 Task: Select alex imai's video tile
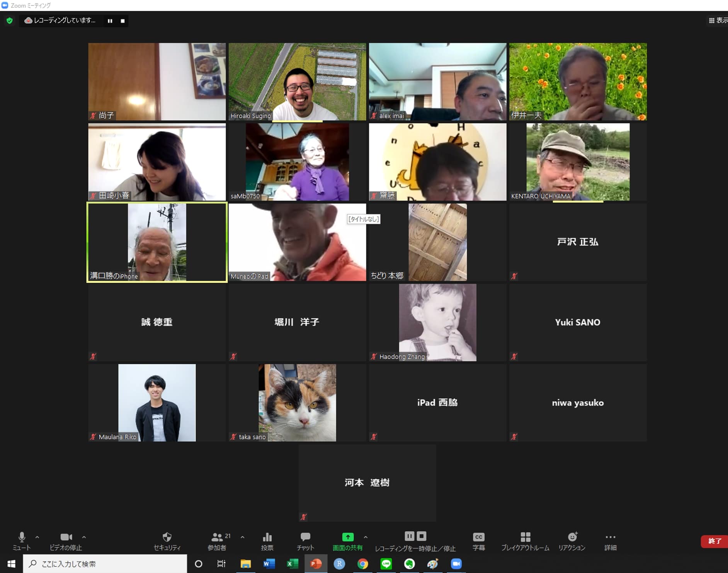click(437, 82)
